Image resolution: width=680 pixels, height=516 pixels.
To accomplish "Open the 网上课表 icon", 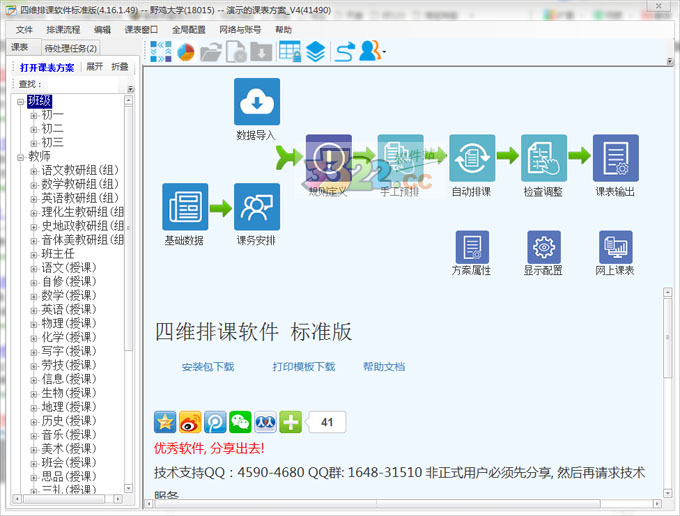I will point(615,247).
